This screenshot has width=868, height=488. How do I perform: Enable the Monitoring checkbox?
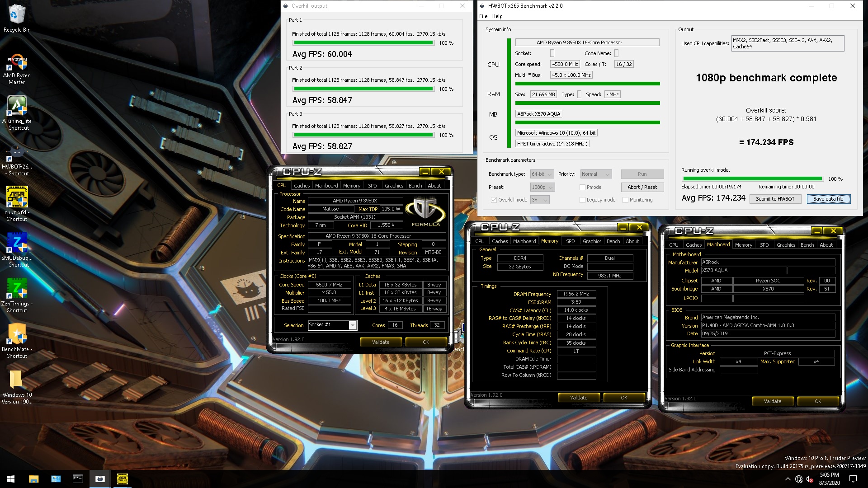625,200
